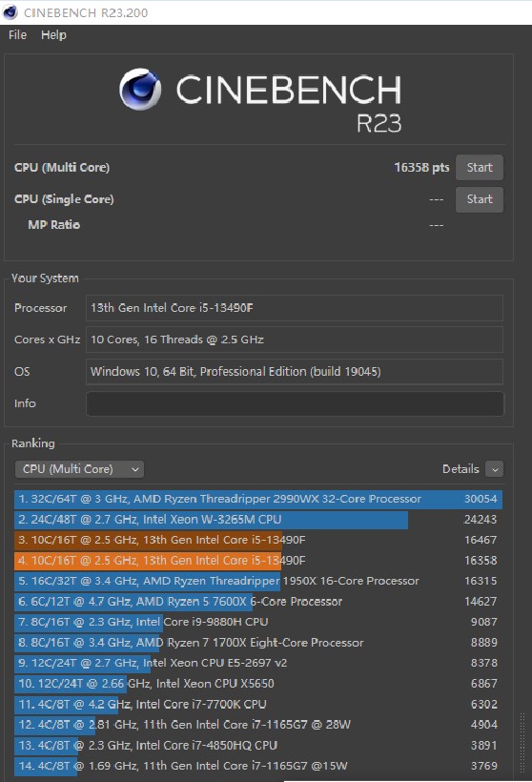
Task: Open the File menu
Action: pyautogui.click(x=17, y=35)
